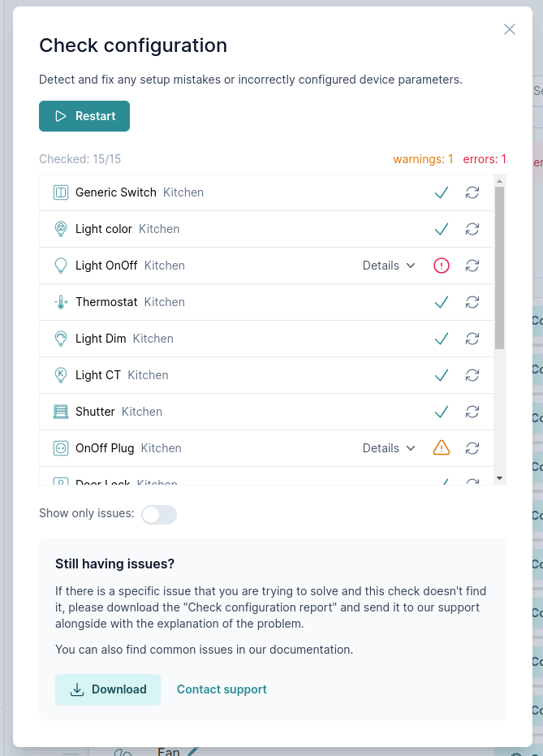Screen dimensions: 543x756
Task: Click the Shutter device icon
Action: (x=61, y=412)
